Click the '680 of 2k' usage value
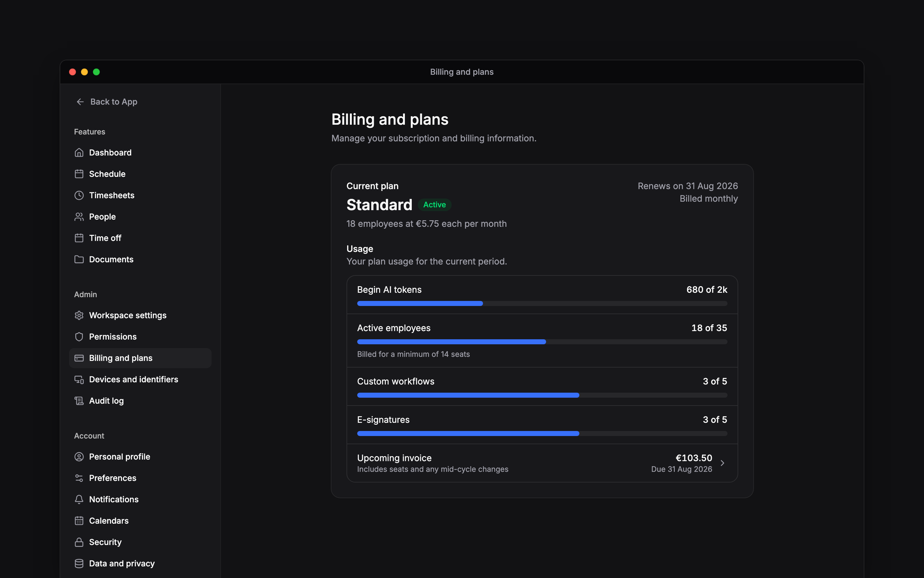 [x=707, y=290]
